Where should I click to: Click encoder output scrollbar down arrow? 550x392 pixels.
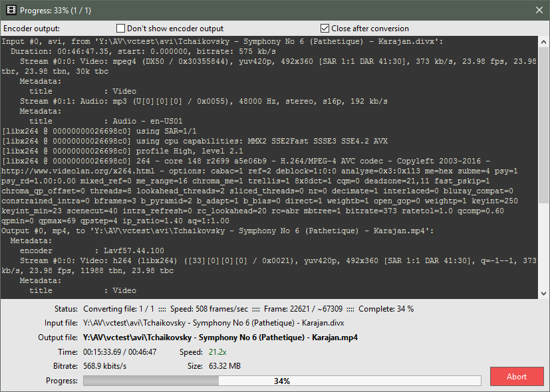tap(544, 294)
